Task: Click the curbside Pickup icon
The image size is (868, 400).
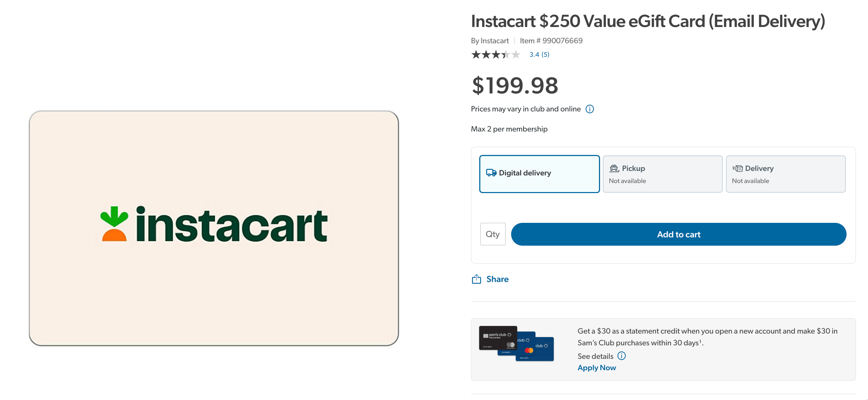Action: tap(614, 168)
